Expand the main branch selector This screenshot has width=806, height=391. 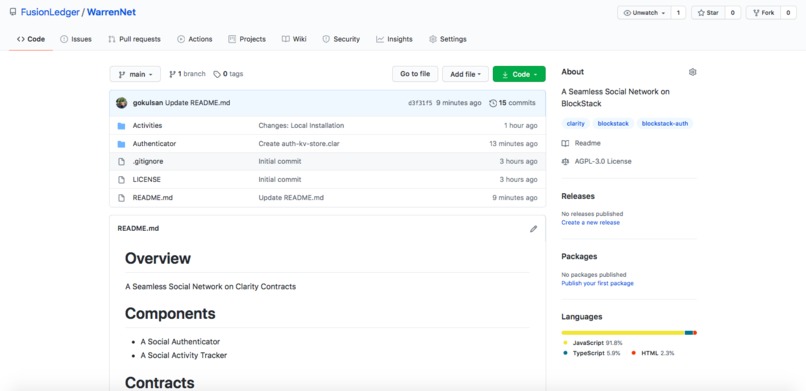coord(135,74)
